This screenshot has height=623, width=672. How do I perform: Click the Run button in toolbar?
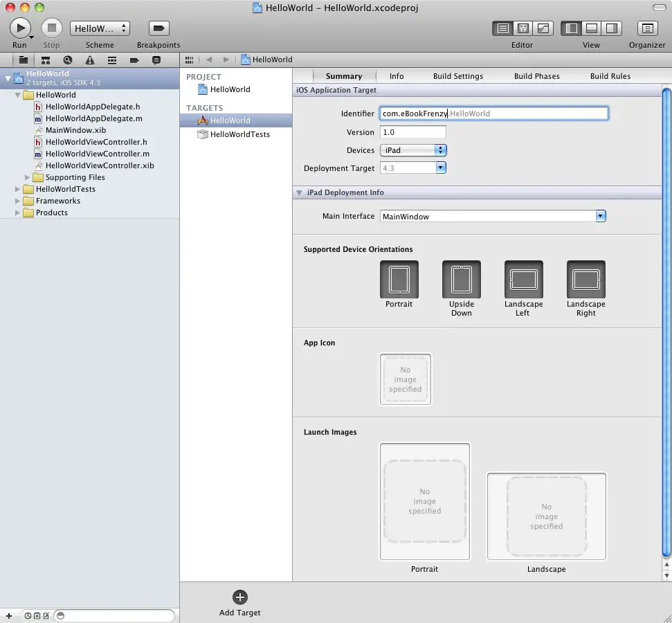(x=20, y=28)
